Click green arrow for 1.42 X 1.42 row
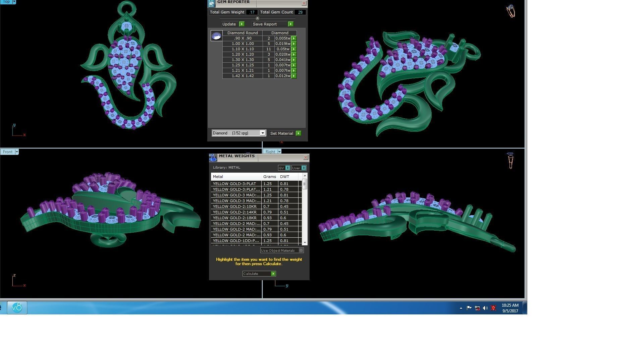644x362 pixels. (x=294, y=76)
